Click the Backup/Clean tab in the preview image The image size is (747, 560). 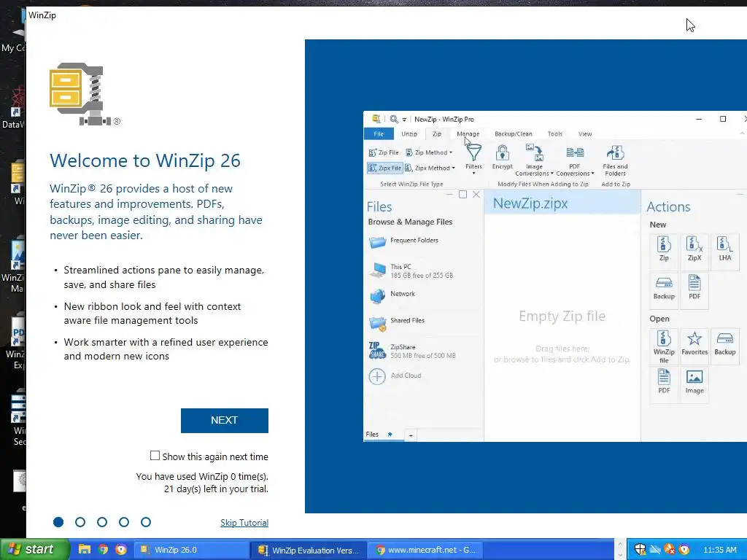click(513, 134)
